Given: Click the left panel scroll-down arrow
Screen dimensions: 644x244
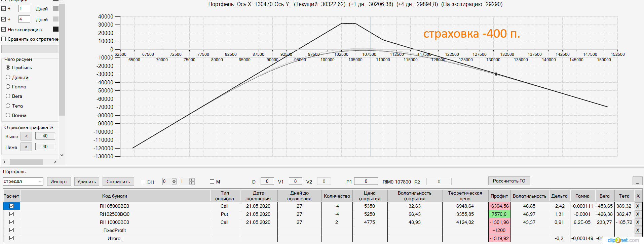Looking at the screenshot, I should pyautogui.click(x=62, y=155).
